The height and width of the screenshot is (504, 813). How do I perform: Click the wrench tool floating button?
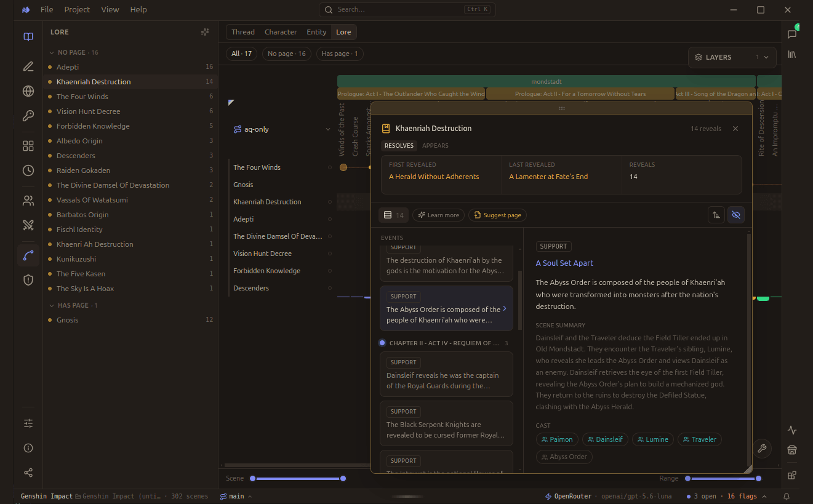coord(762,449)
